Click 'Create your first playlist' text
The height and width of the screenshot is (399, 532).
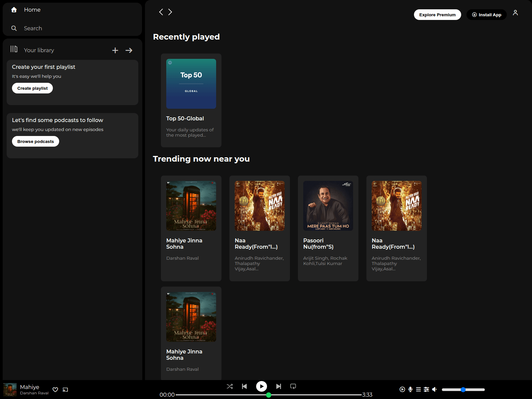[44, 67]
